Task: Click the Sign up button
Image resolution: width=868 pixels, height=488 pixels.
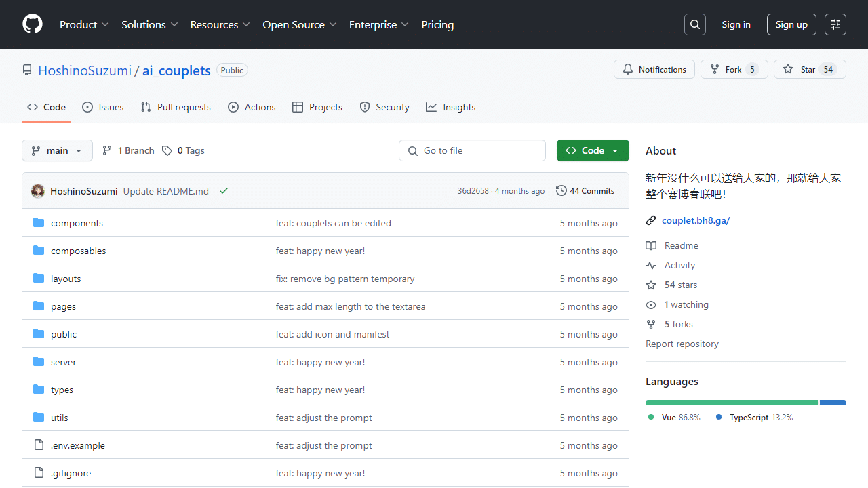Action: click(791, 24)
